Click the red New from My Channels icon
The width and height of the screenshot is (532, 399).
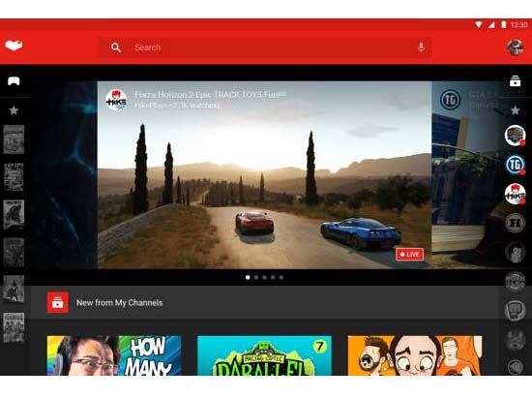coord(58,302)
